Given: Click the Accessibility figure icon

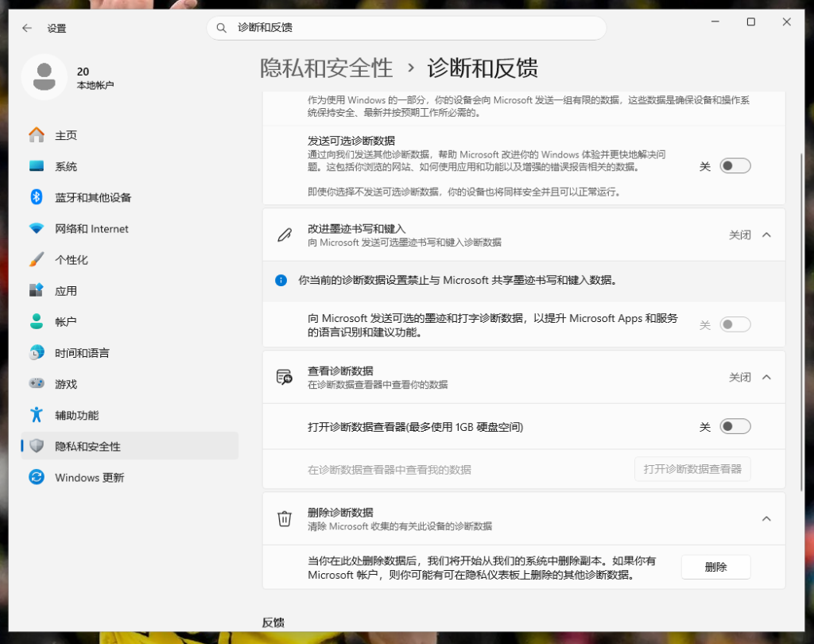Looking at the screenshot, I should (x=37, y=414).
